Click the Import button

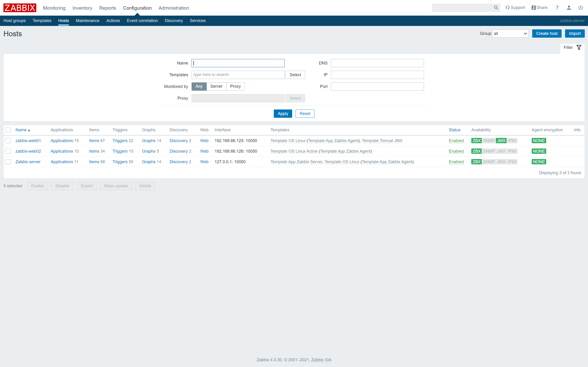click(575, 34)
